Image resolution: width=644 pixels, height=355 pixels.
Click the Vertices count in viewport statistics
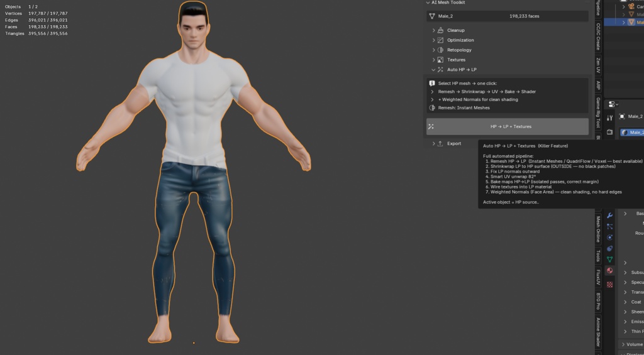click(48, 14)
